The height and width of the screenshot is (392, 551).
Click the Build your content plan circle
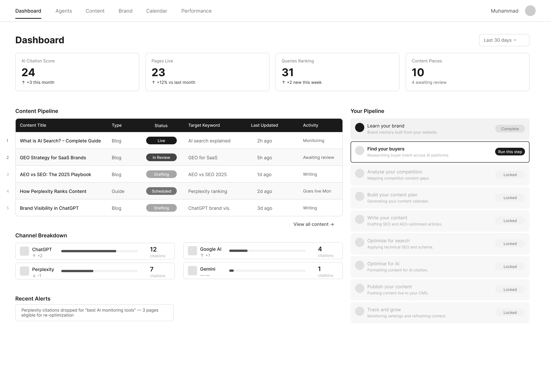359,196
